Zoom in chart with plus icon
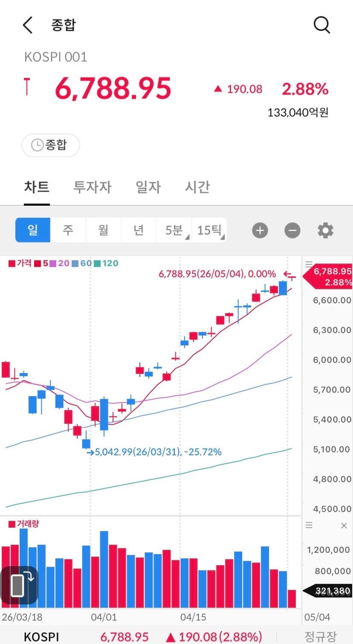353x644 pixels. [x=260, y=230]
